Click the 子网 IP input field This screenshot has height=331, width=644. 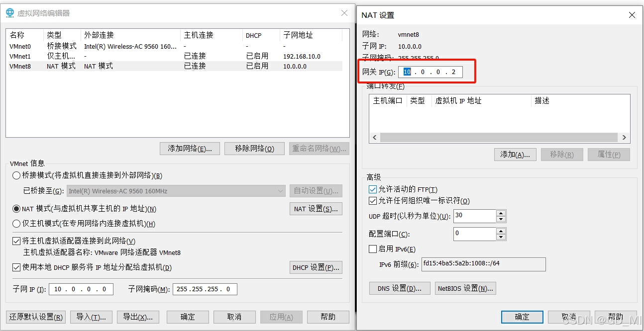81,289
